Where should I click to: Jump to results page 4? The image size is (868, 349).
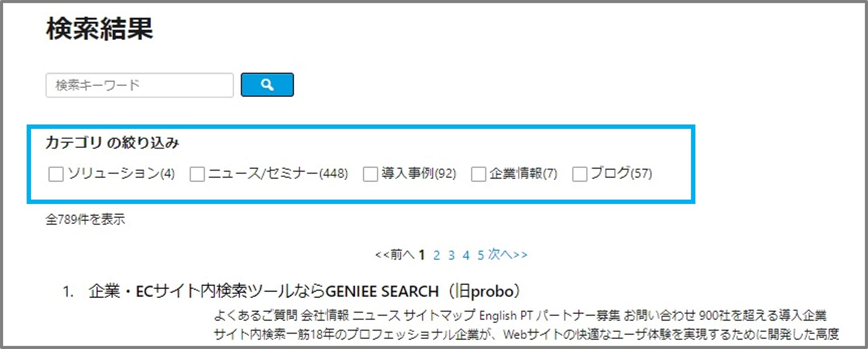466,255
